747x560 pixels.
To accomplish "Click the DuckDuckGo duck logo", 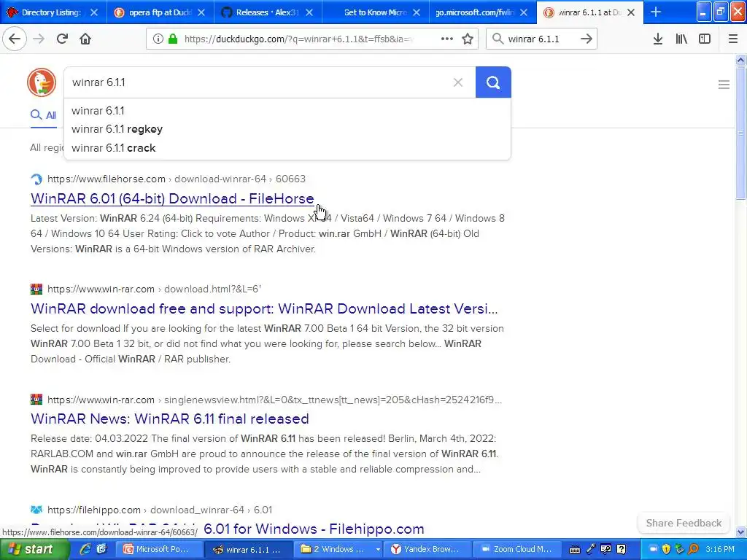I will click(42, 82).
